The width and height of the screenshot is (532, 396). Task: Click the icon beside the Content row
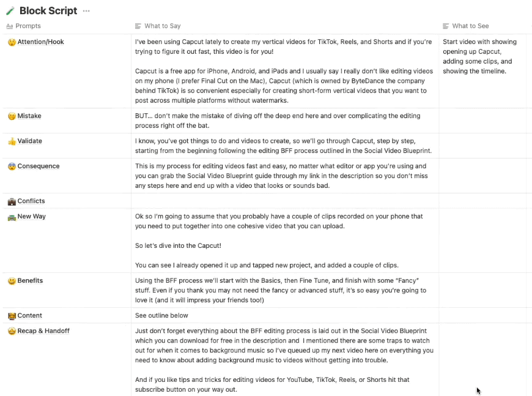coord(12,316)
